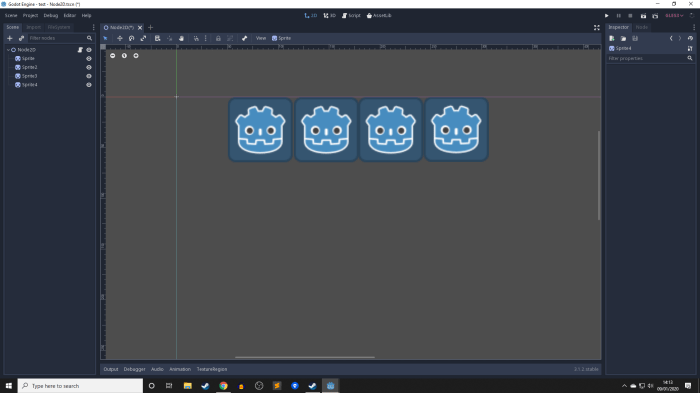
Task: Instance a scene file as node
Action: (21, 38)
